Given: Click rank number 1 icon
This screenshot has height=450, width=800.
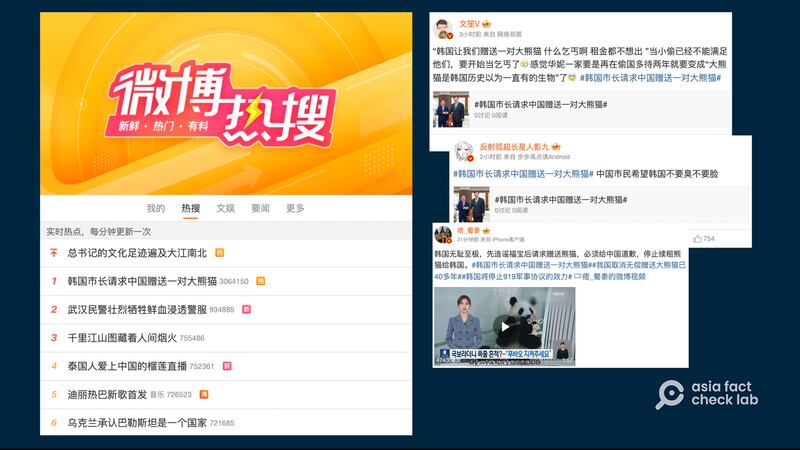Looking at the screenshot, I should point(54,281).
